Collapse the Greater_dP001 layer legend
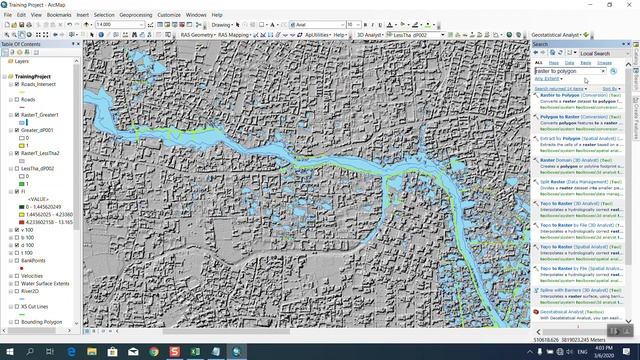 11,130
